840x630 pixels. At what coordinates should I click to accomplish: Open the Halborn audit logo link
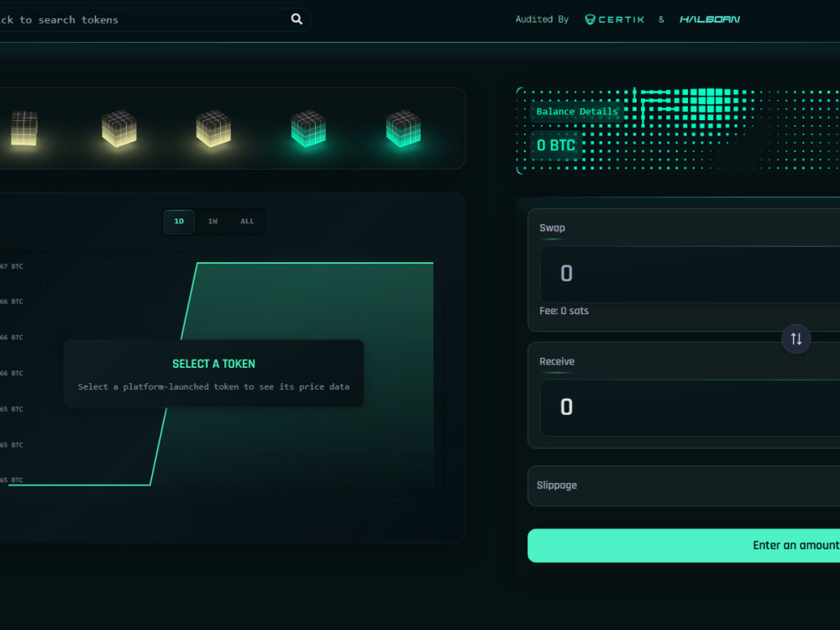(709, 19)
